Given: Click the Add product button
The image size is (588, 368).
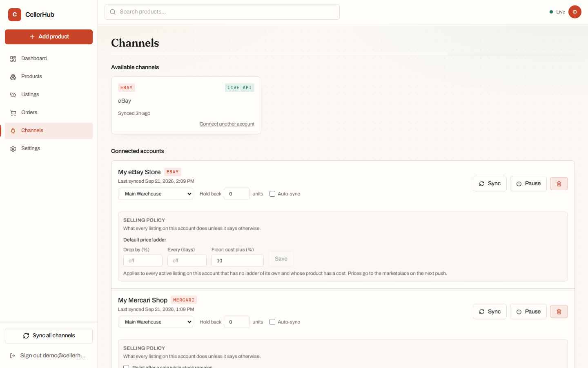Looking at the screenshot, I should click(49, 37).
